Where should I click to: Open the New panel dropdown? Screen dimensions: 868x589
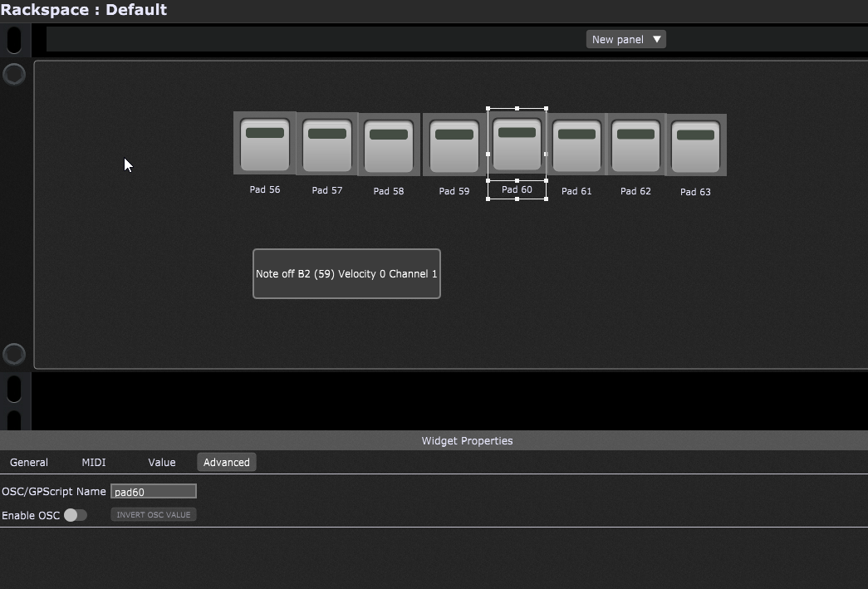pyautogui.click(x=626, y=39)
